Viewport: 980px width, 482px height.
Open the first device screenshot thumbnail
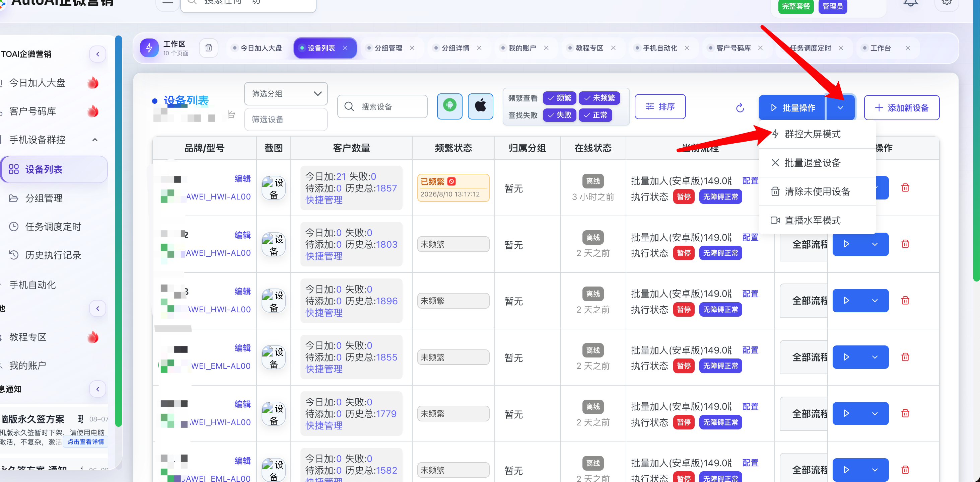tap(274, 188)
